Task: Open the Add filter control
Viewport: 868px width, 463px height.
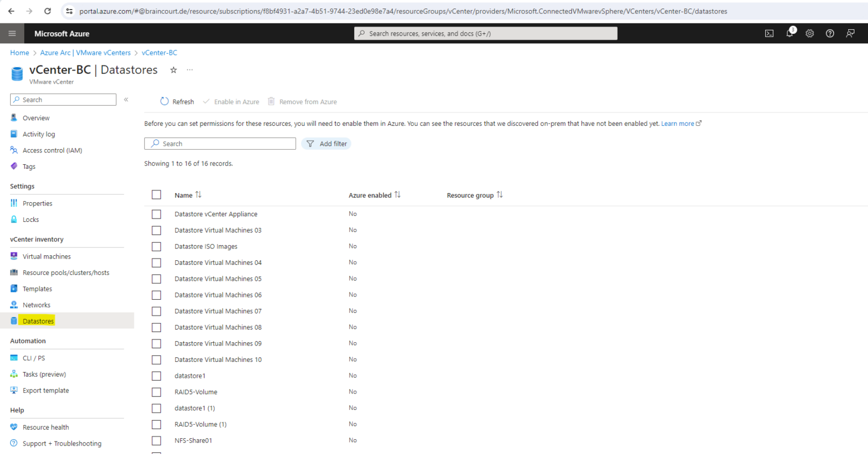Action: click(x=326, y=143)
